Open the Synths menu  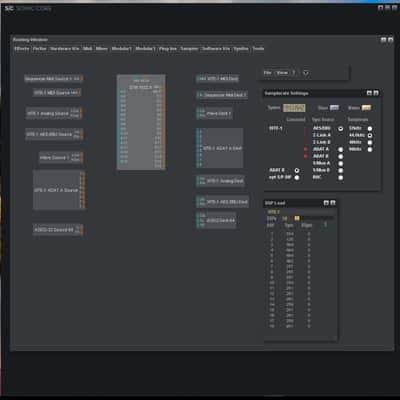(x=241, y=49)
